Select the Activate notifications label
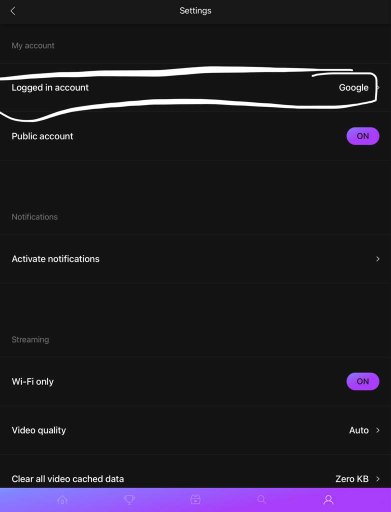391x512 pixels. 55,259
